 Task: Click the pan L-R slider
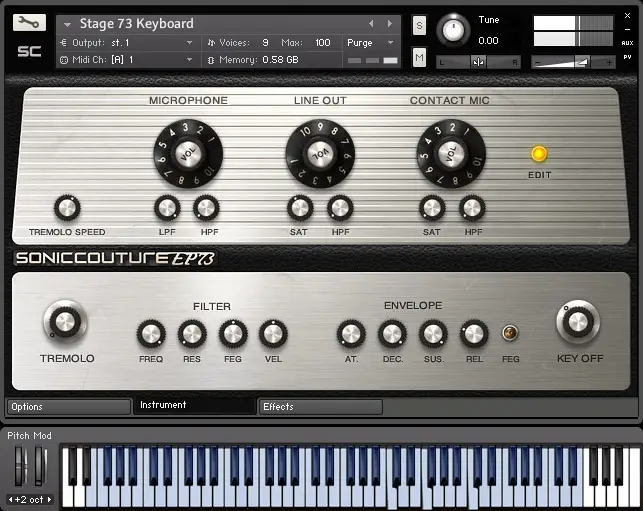pyautogui.click(x=478, y=62)
